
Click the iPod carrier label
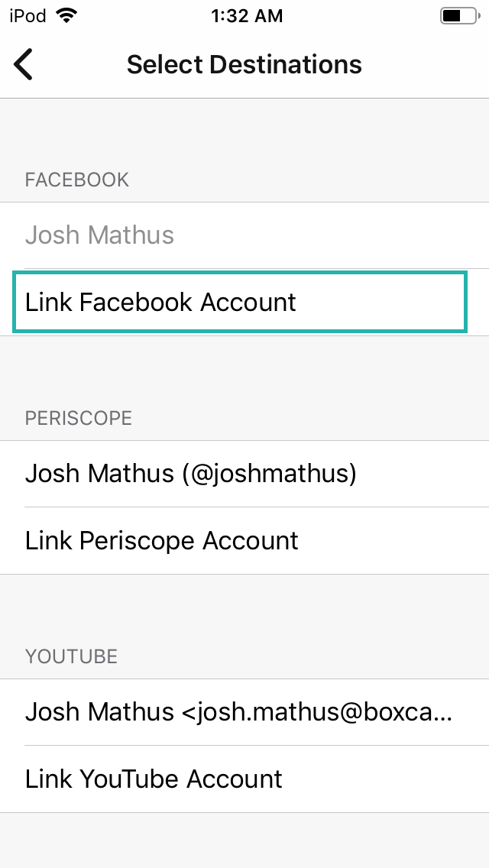(28, 15)
